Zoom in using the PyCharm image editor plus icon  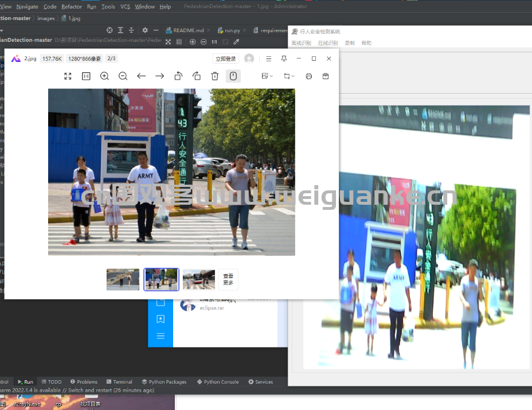pyautogui.click(x=193, y=42)
